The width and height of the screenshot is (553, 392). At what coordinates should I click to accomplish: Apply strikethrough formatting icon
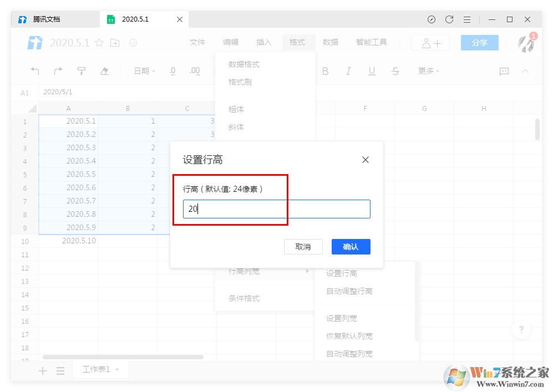click(395, 71)
